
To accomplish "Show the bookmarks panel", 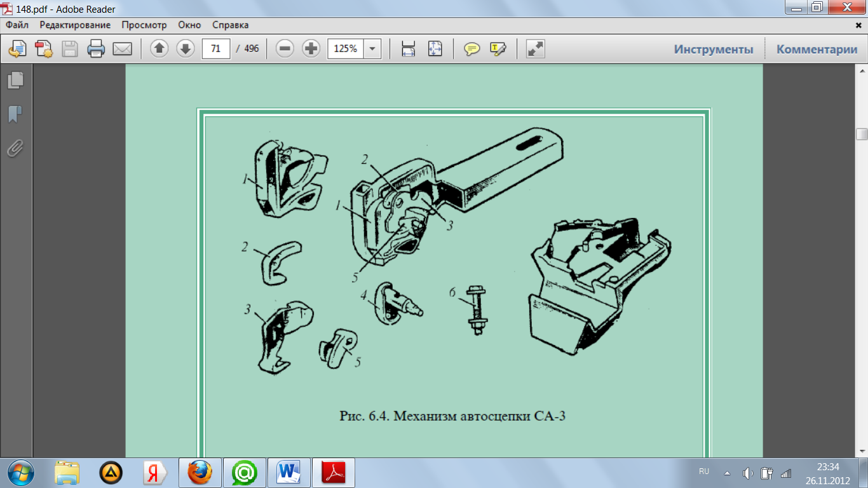I will point(16,114).
